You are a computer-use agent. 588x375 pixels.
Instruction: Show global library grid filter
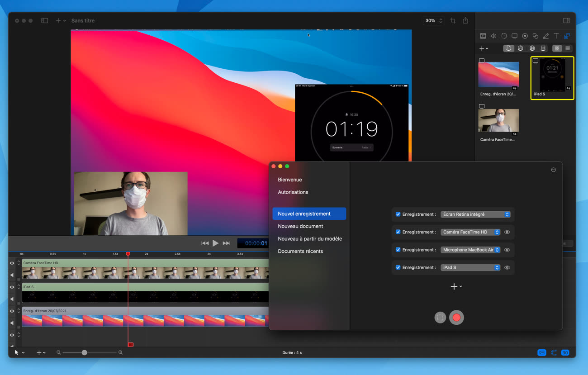pyautogui.click(x=543, y=48)
